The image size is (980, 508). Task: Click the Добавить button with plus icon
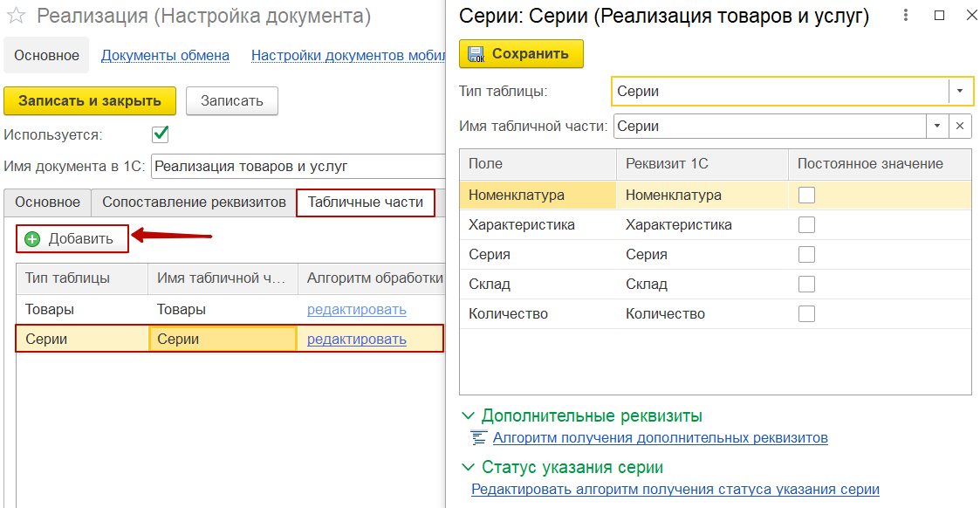[72, 238]
